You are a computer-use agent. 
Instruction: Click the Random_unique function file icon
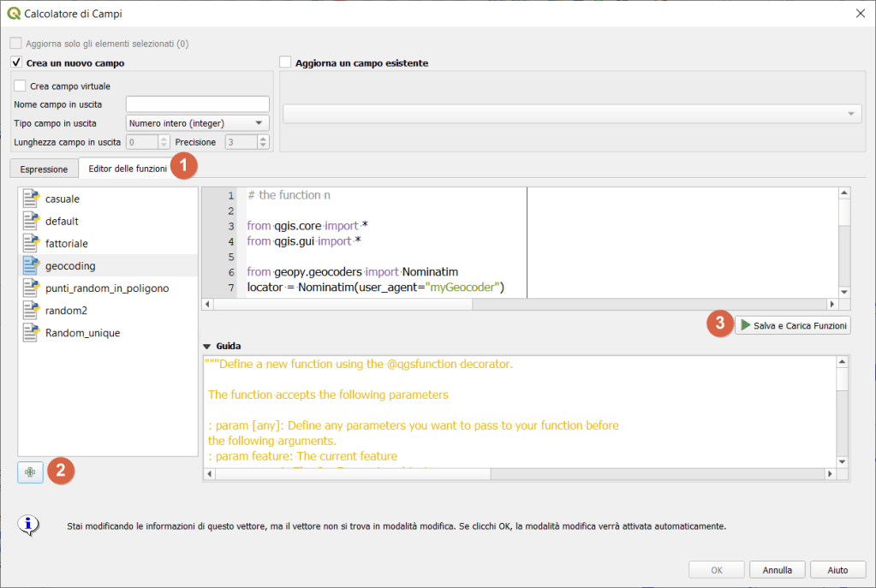(x=31, y=332)
